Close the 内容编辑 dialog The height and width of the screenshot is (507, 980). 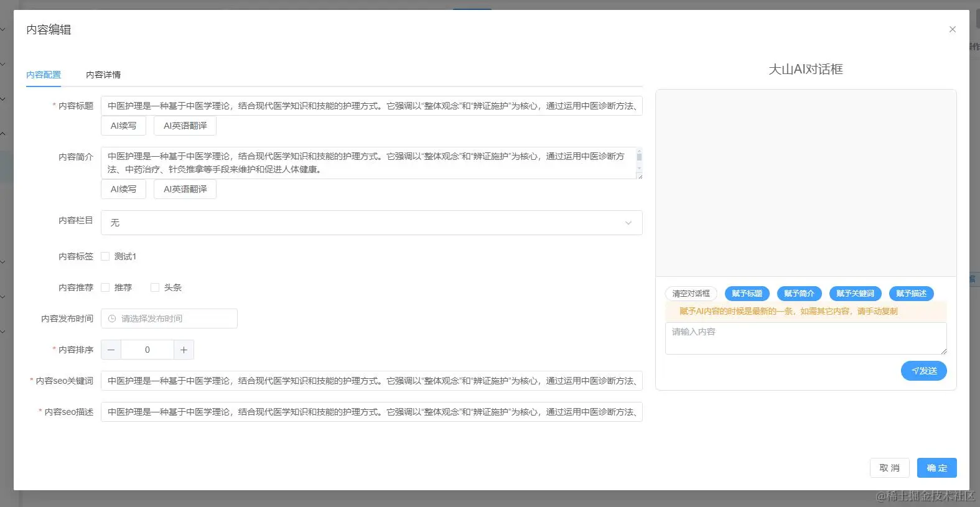[x=952, y=29]
